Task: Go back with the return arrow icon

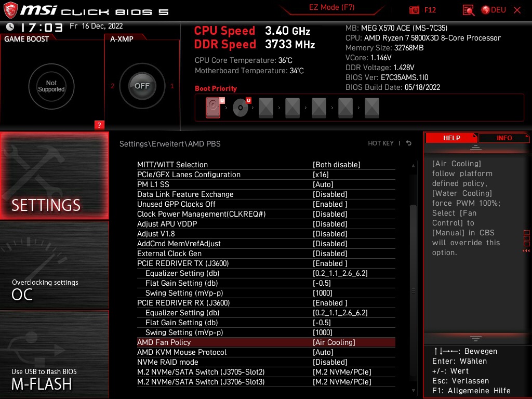Action: [x=409, y=143]
